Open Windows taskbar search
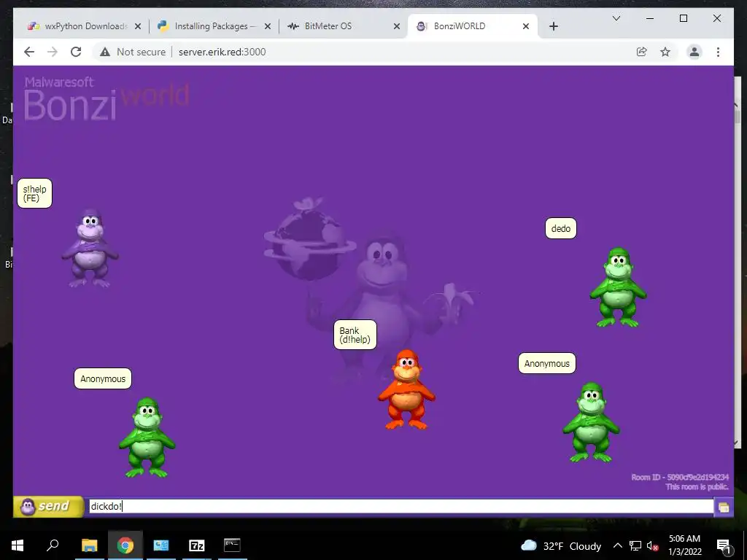The height and width of the screenshot is (560, 747). click(x=53, y=545)
